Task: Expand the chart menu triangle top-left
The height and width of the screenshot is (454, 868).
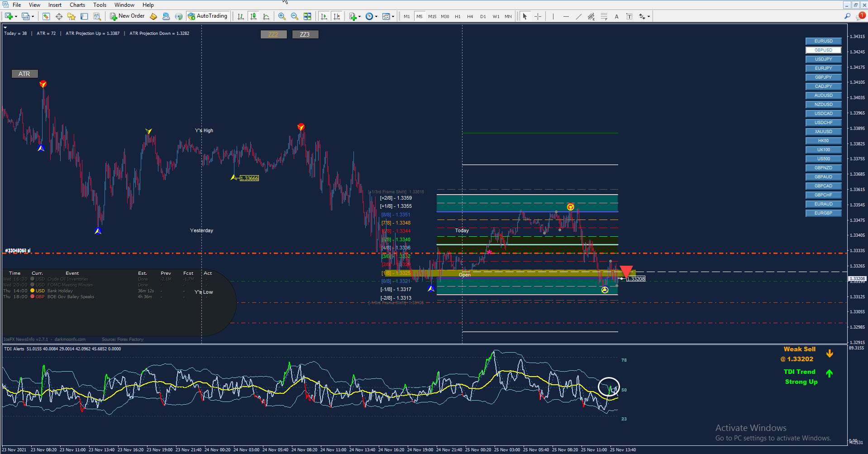Action: point(5,28)
